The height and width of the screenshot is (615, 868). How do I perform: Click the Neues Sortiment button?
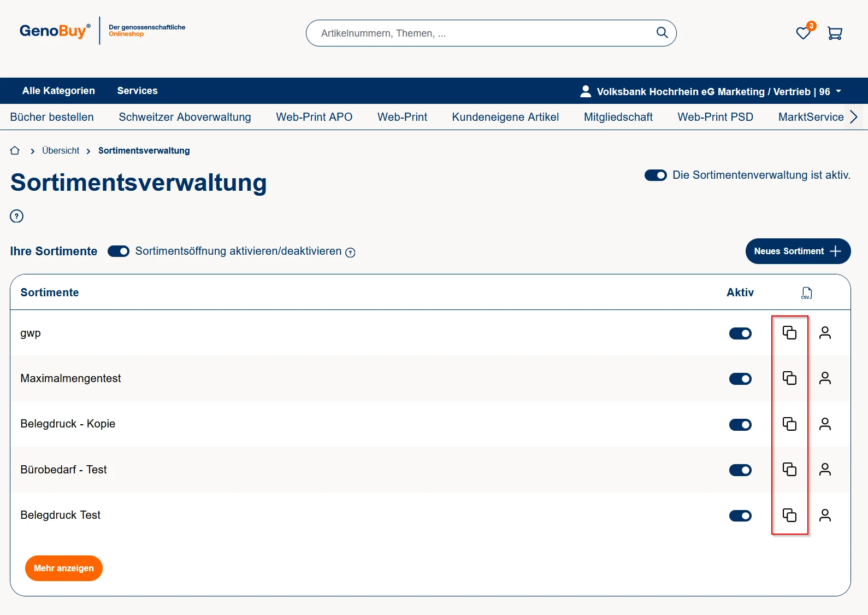(798, 251)
